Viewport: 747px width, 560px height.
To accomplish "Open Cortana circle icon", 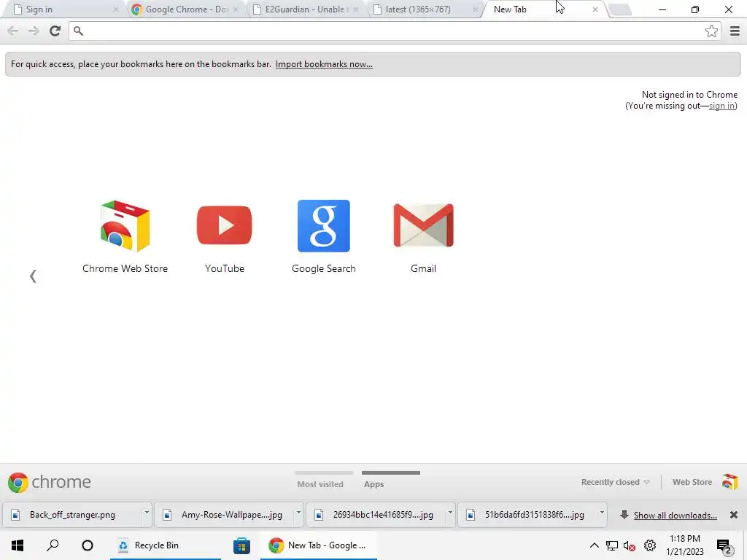I will [x=88, y=545].
